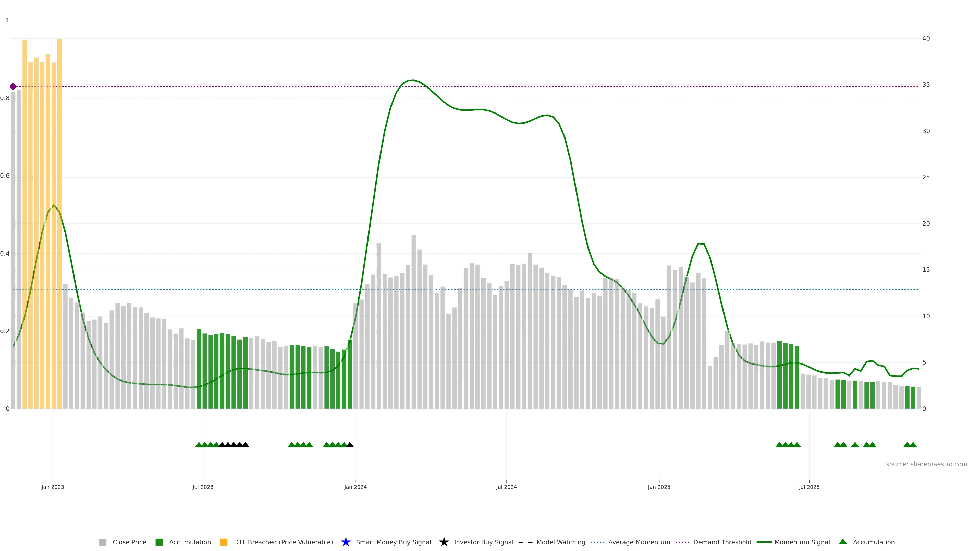Viewport: 980px width, 551px height.
Task: Click the black Investor Buy Signal star
Action: tap(444, 542)
